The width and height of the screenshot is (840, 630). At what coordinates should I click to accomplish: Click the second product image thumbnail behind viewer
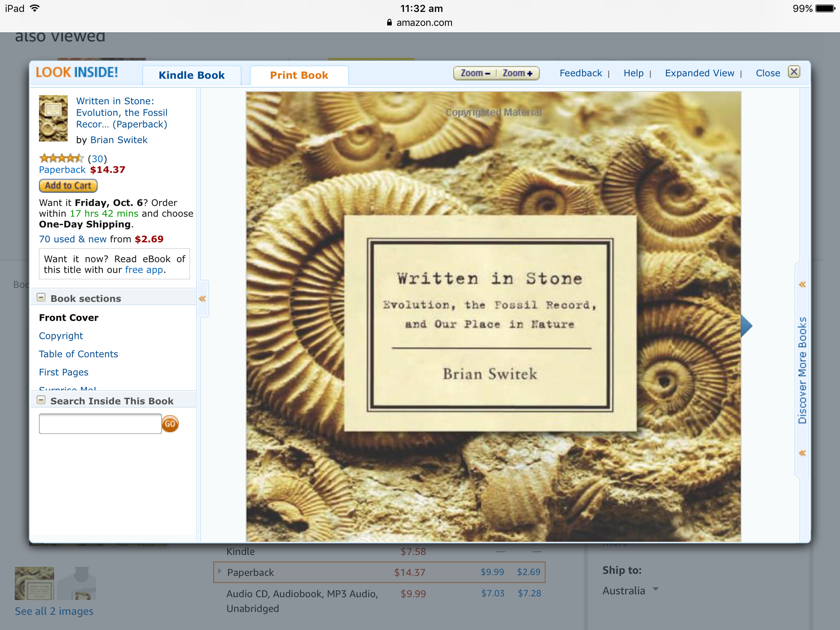pyautogui.click(x=77, y=584)
